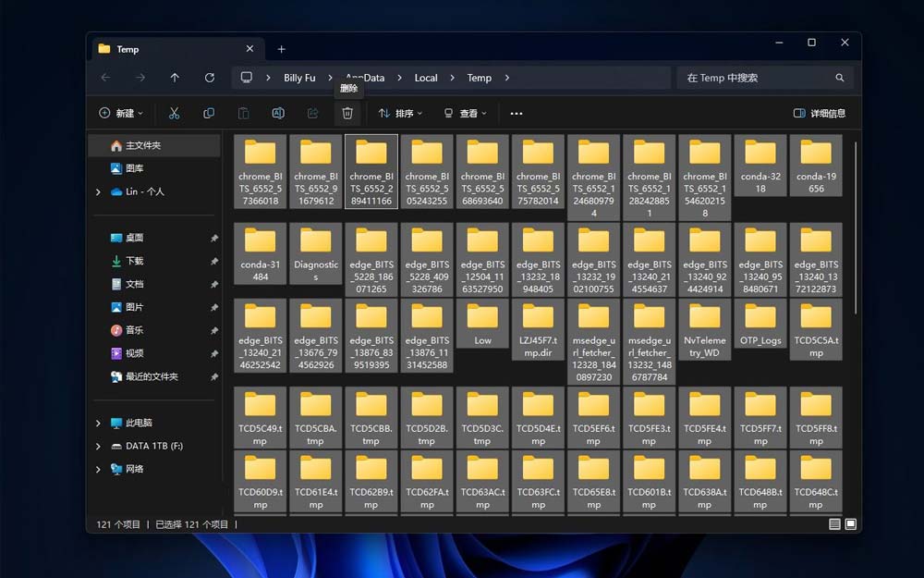Click the Delete trash can icon
This screenshot has width=924, height=578.
coord(347,113)
